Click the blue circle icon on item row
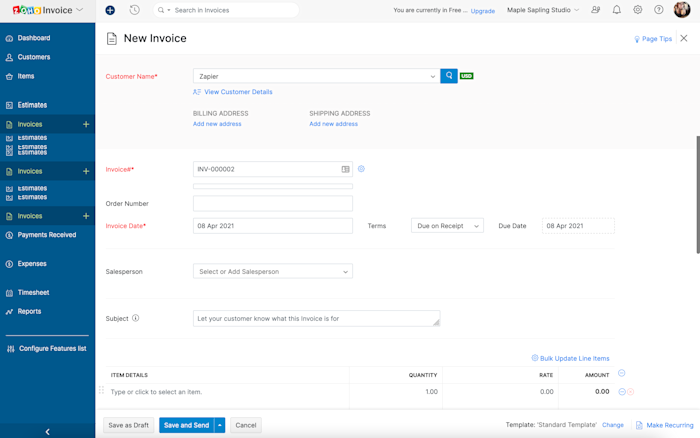 (622, 392)
